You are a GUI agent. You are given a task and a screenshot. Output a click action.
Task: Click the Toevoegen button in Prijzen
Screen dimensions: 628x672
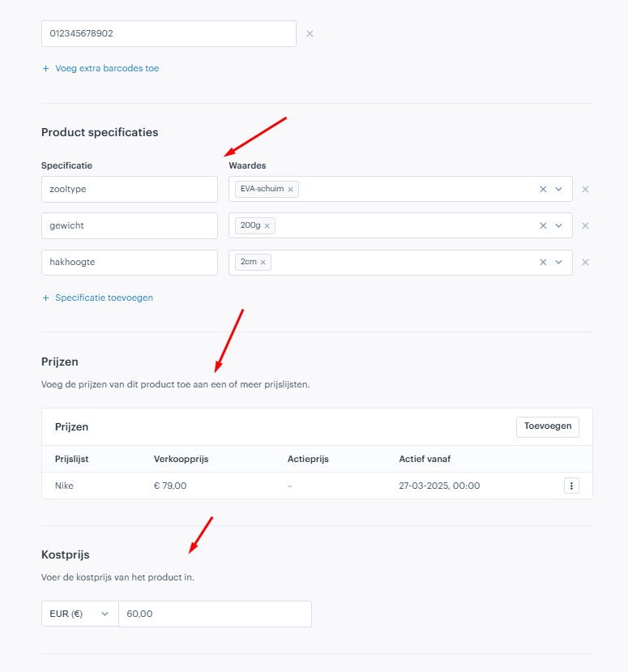point(548,427)
